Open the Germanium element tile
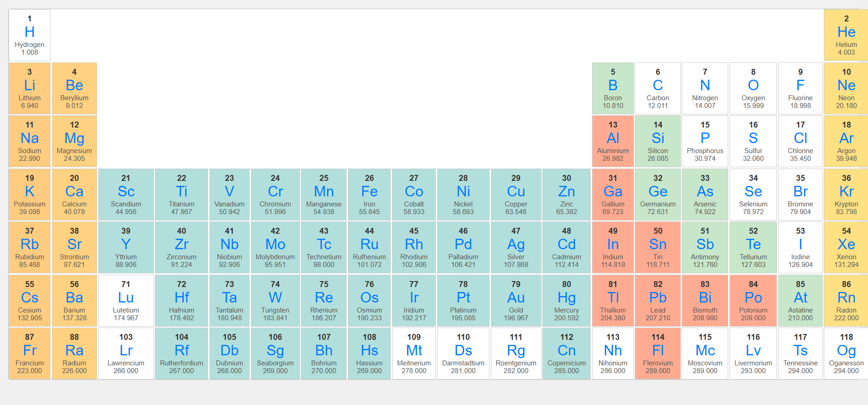This screenshot has width=868, height=405. coord(658,195)
